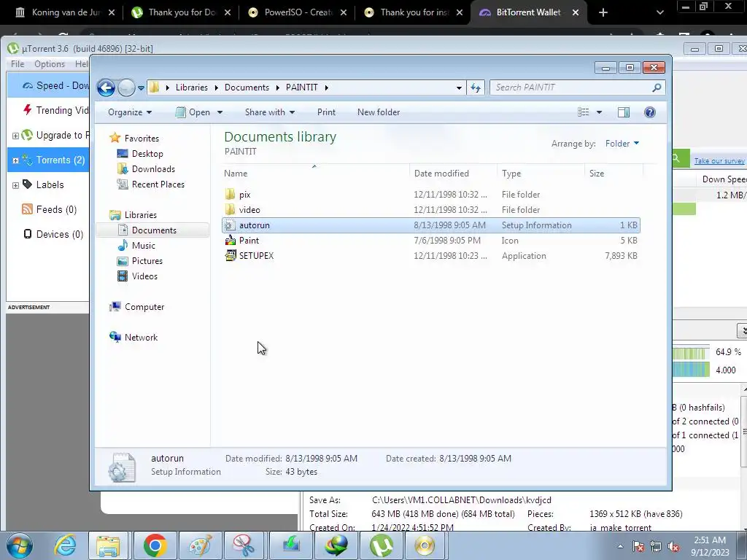The height and width of the screenshot is (560, 747).
Task: Go to Downloads in Favorites
Action: coord(153,169)
